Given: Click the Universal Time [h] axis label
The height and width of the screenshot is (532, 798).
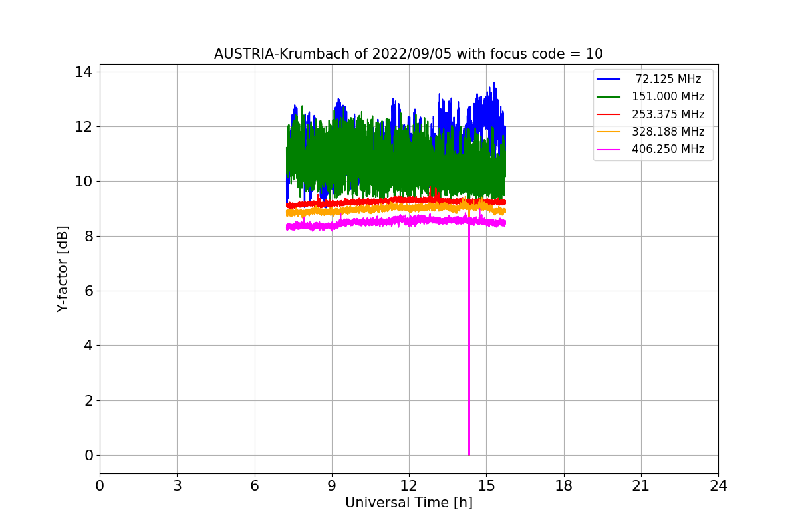Looking at the screenshot, I should (x=408, y=503).
